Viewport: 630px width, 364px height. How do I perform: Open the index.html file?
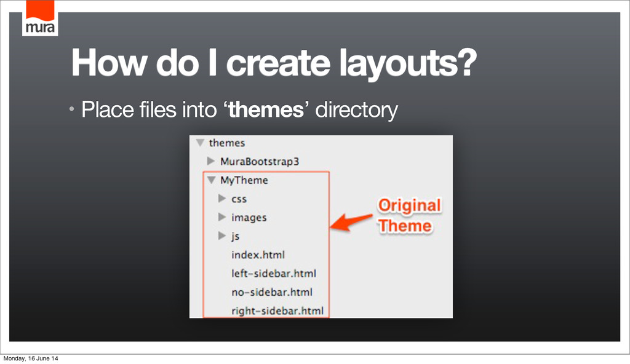point(258,255)
